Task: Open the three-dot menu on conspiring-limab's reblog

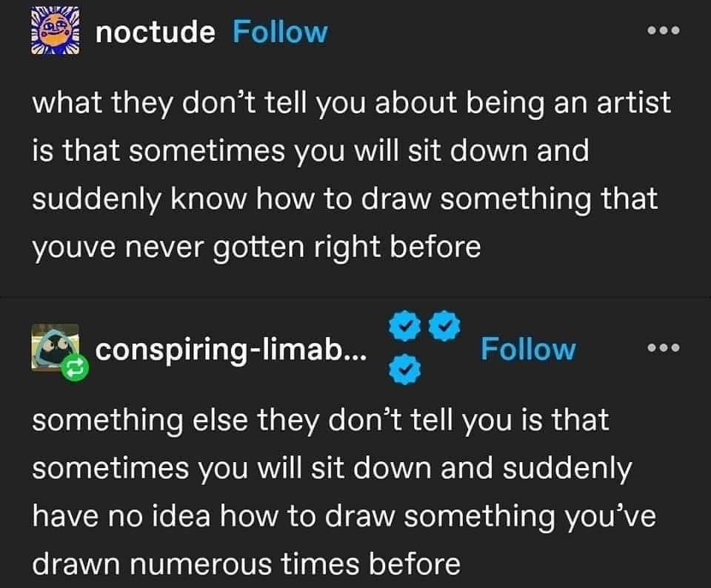Action: click(x=663, y=347)
